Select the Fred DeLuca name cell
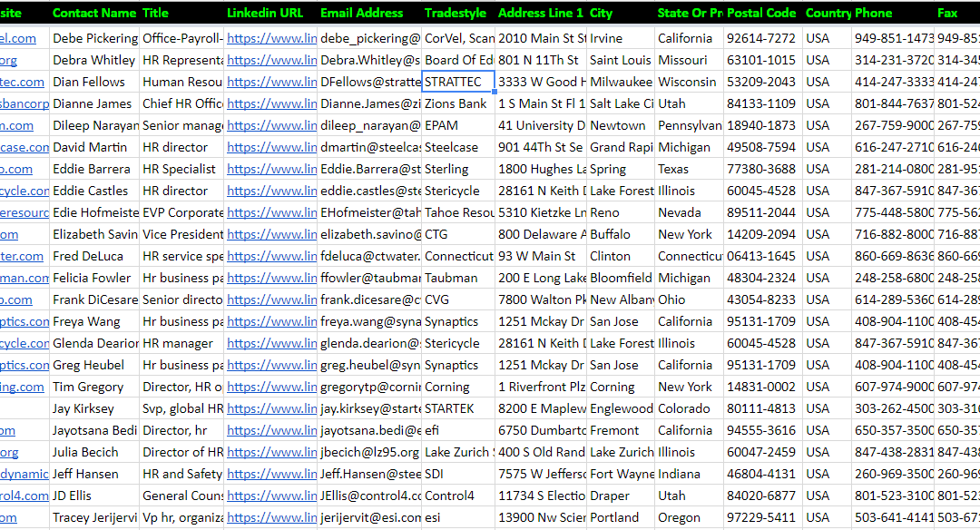The height and width of the screenshot is (530, 980). [94, 256]
